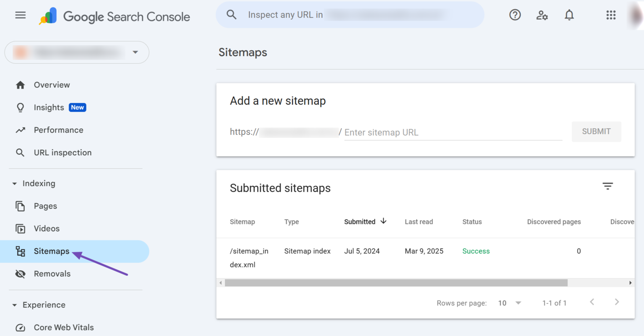Open the notifications bell

[569, 15]
